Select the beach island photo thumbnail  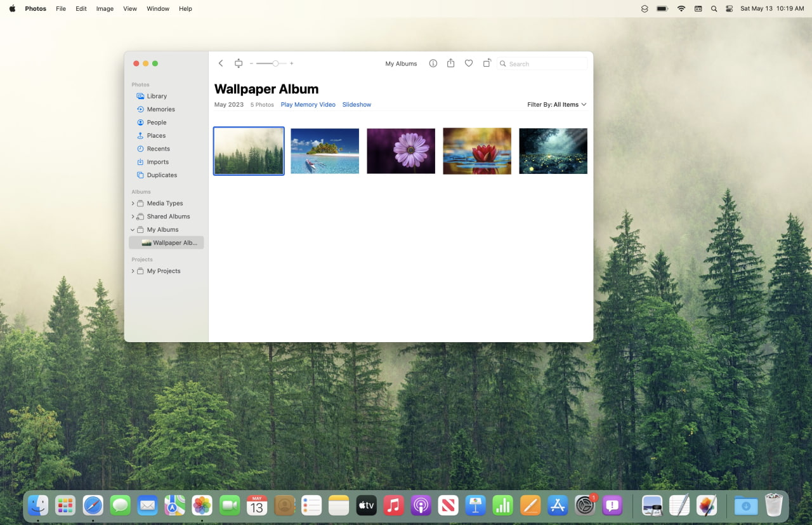(324, 150)
